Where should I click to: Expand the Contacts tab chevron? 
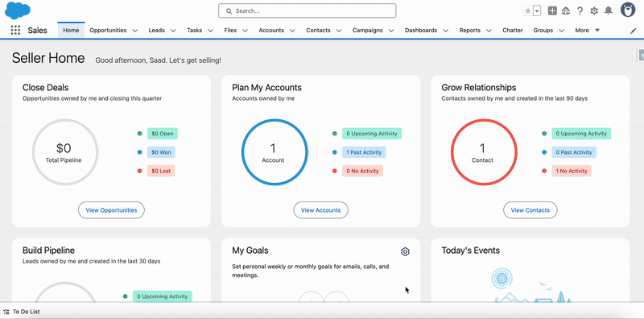click(339, 31)
